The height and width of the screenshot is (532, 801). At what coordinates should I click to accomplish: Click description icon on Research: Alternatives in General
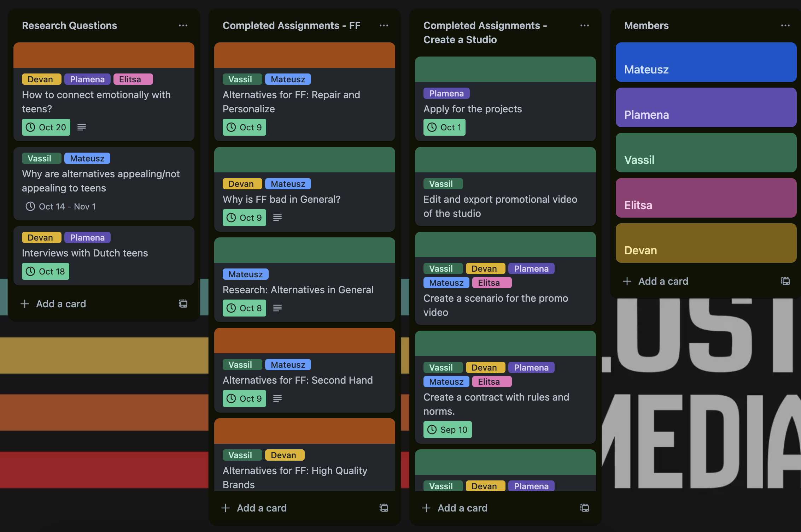[x=277, y=308]
